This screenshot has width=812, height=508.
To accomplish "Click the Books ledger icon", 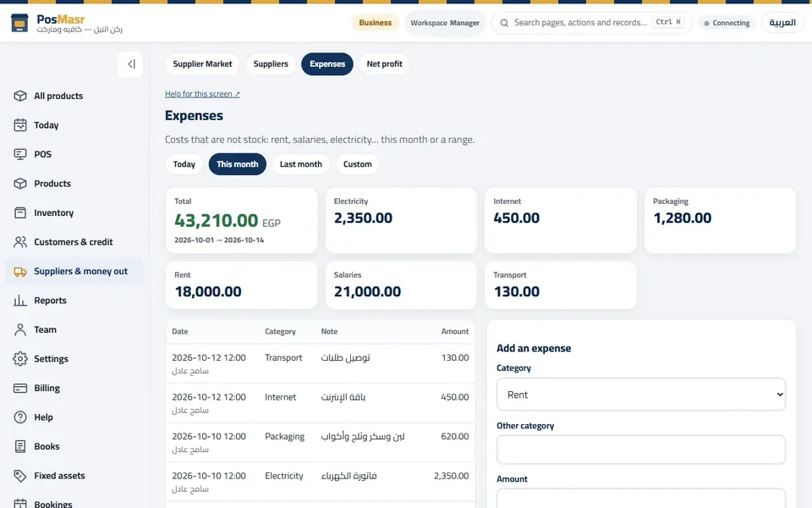I will coord(20,446).
